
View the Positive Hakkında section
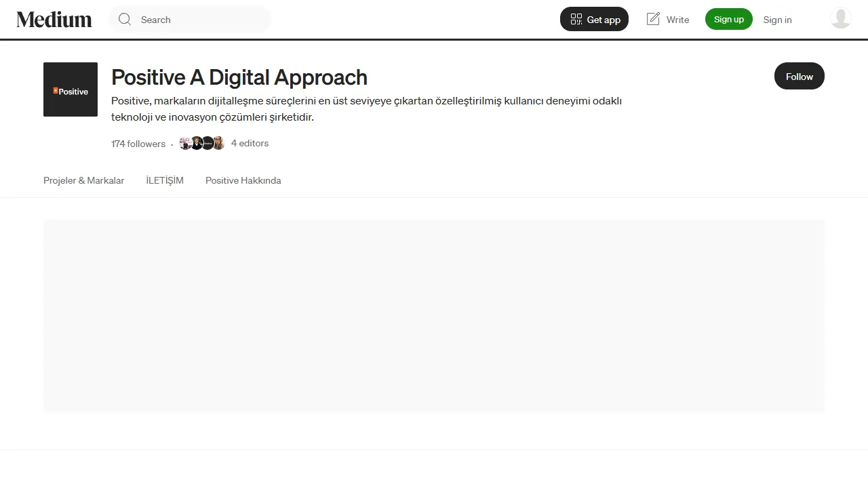coord(243,180)
